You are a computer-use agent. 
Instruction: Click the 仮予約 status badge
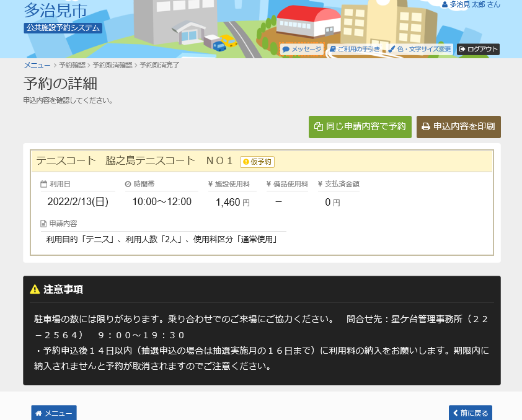(257, 162)
